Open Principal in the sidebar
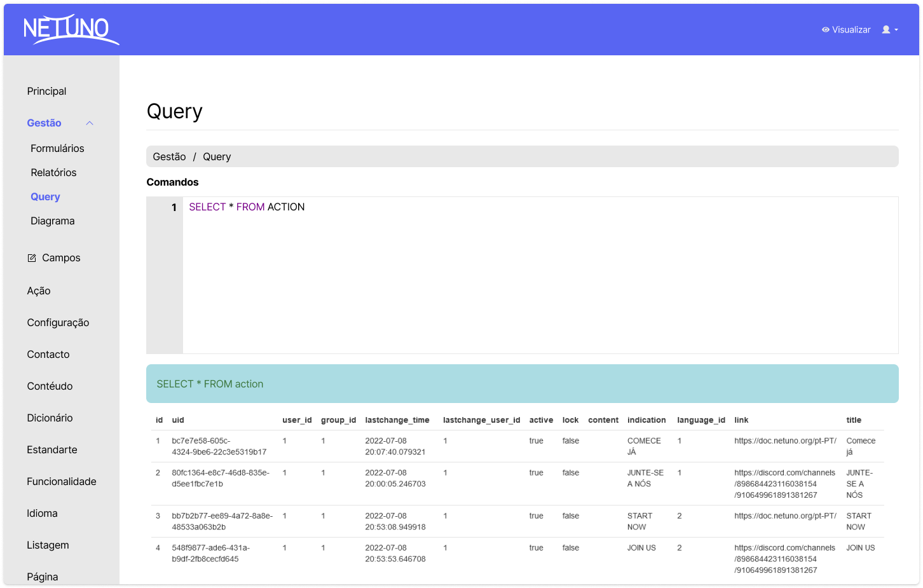 click(46, 92)
